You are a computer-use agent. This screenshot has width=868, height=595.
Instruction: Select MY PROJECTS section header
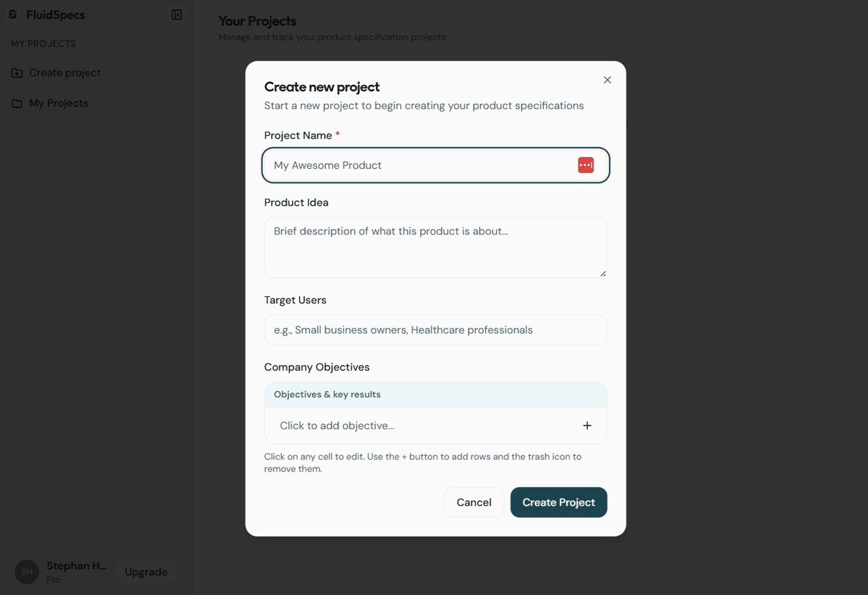pyautogui.click(x=43, y=43)
